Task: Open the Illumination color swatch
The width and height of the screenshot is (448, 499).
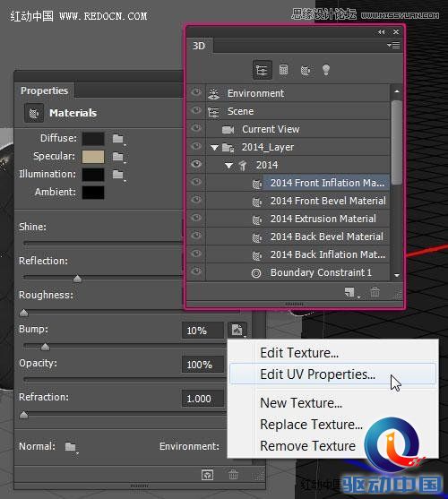Action: 93,175
